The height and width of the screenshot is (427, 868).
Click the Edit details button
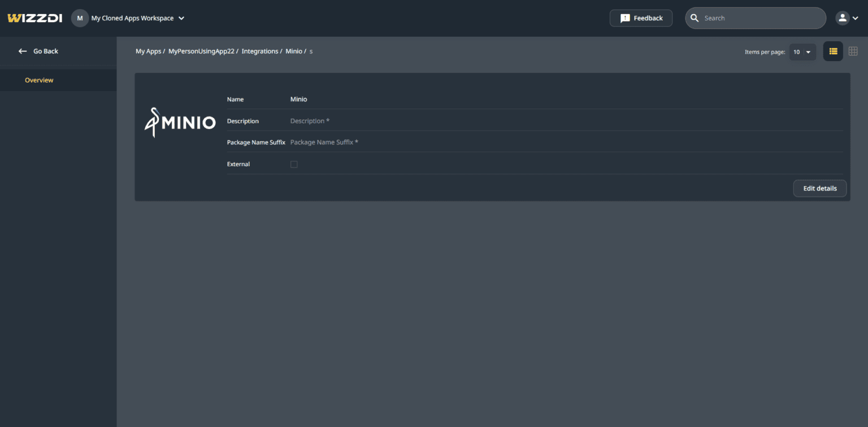819,188
